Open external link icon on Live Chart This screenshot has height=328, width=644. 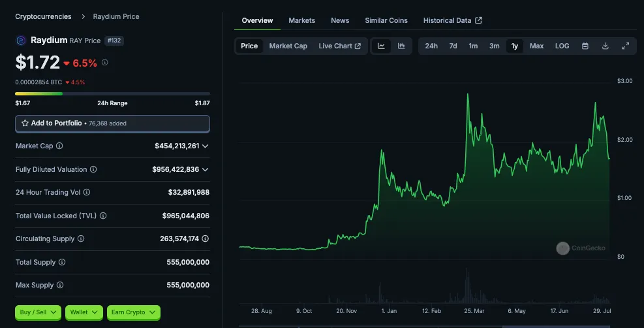pyautogui.click(x=358, y=46)
